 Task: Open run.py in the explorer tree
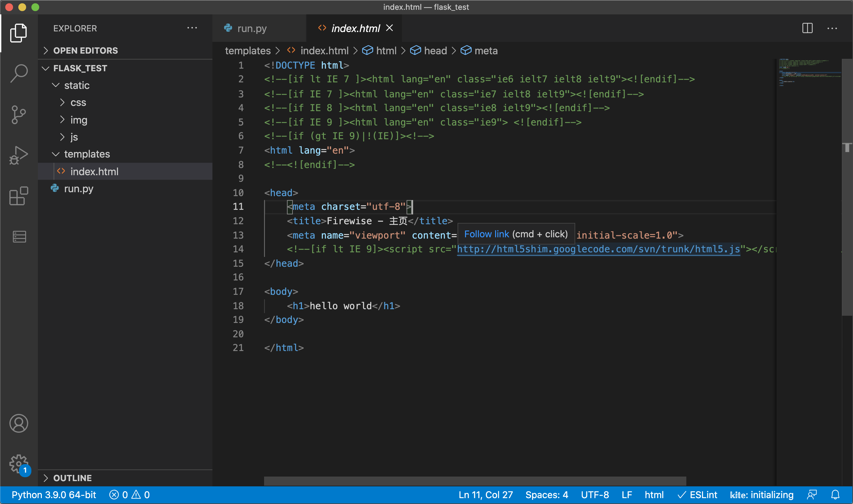(78, 189)
